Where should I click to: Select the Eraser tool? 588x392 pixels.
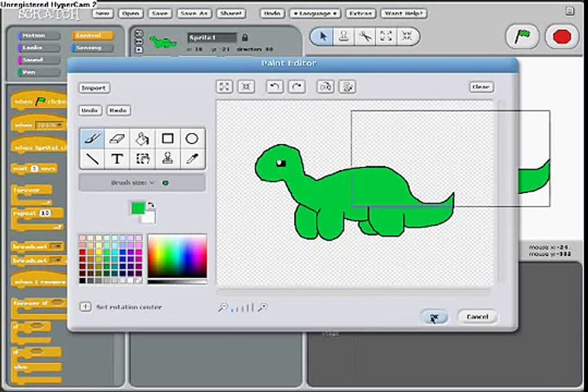click(x=117, y=138)
